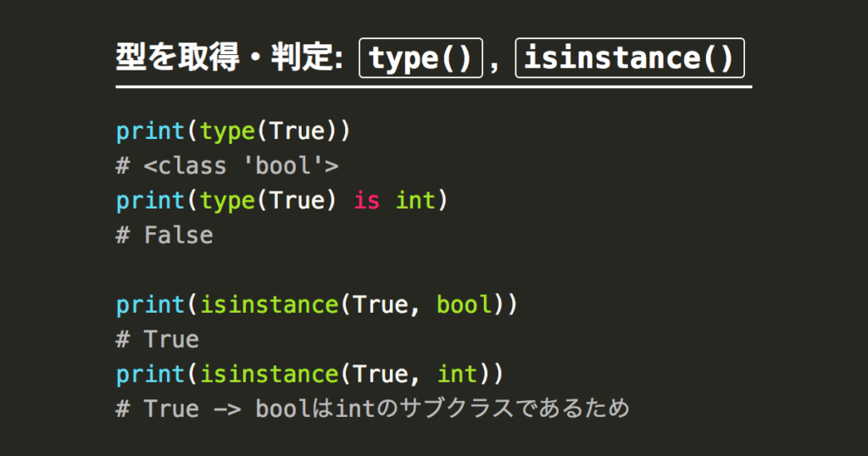Click the second isinstance function call
The width and height of the screenshot is (868, 456).
tap(269, 374)
